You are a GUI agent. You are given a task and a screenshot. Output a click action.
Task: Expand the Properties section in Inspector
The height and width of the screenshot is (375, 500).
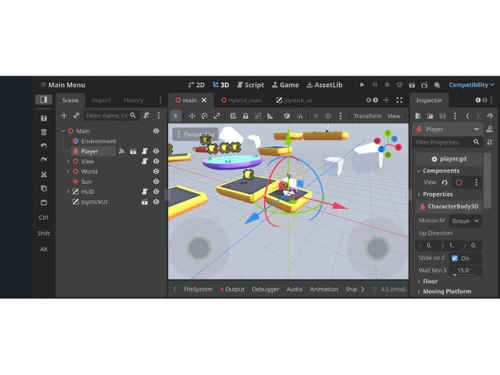(x=419, y=194)
